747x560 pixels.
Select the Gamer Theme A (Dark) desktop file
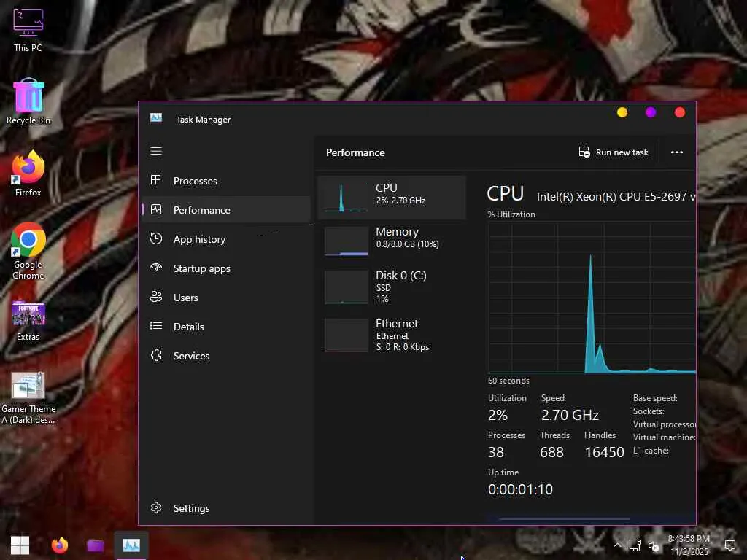[x=28, y=398]
